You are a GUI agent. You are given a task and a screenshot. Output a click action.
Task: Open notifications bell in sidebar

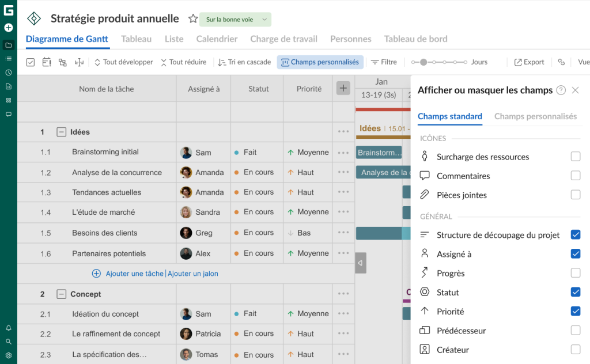tap(8, 328)
